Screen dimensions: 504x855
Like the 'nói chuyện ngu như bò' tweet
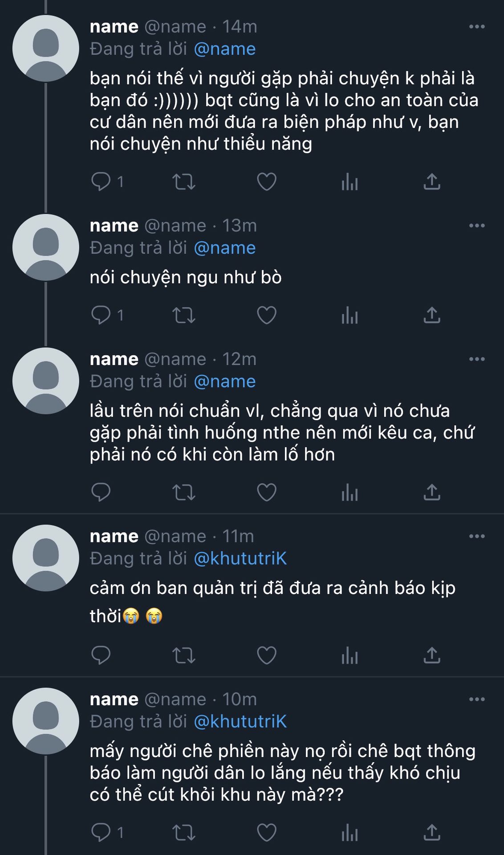(267, 315)
